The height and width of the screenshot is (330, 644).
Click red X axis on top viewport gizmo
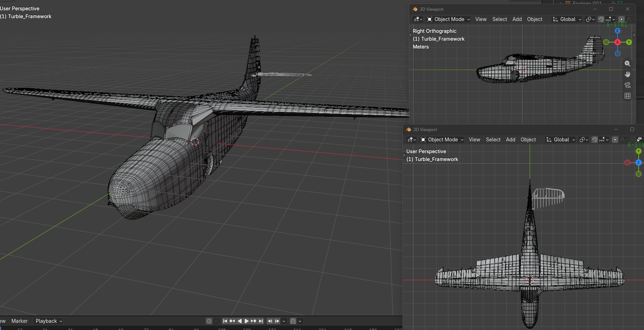click(617, 42)
